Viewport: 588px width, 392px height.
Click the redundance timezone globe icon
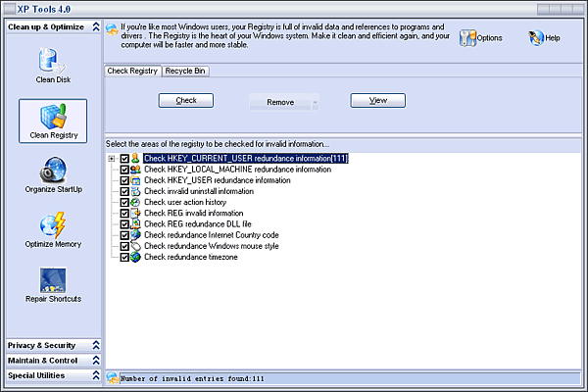click(135, 257)
